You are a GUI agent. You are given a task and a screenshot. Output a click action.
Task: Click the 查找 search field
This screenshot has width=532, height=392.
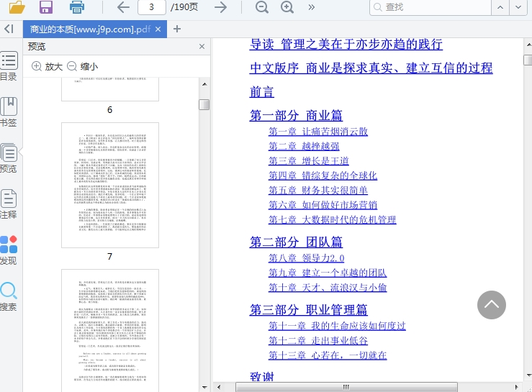pos(430,7)
